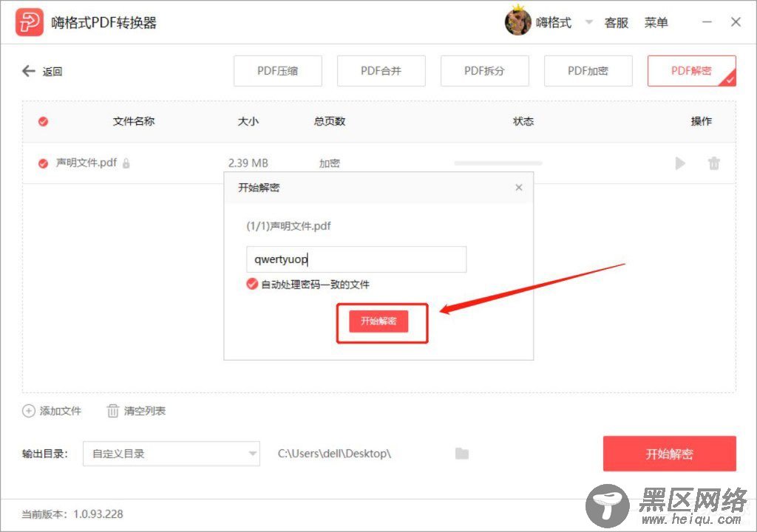
Task: Switch to the PDF压缩 tab
Action: click(x=278, y=71)
